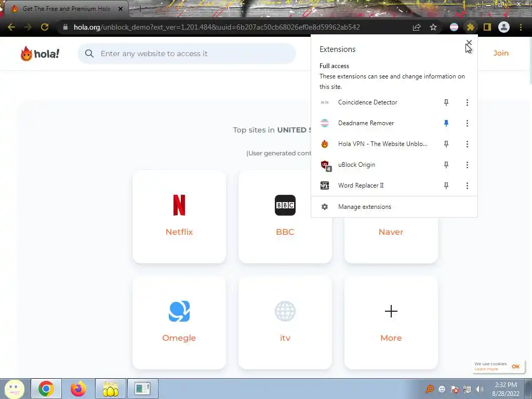Accept cookies with OK button

(x=516, y=366)
